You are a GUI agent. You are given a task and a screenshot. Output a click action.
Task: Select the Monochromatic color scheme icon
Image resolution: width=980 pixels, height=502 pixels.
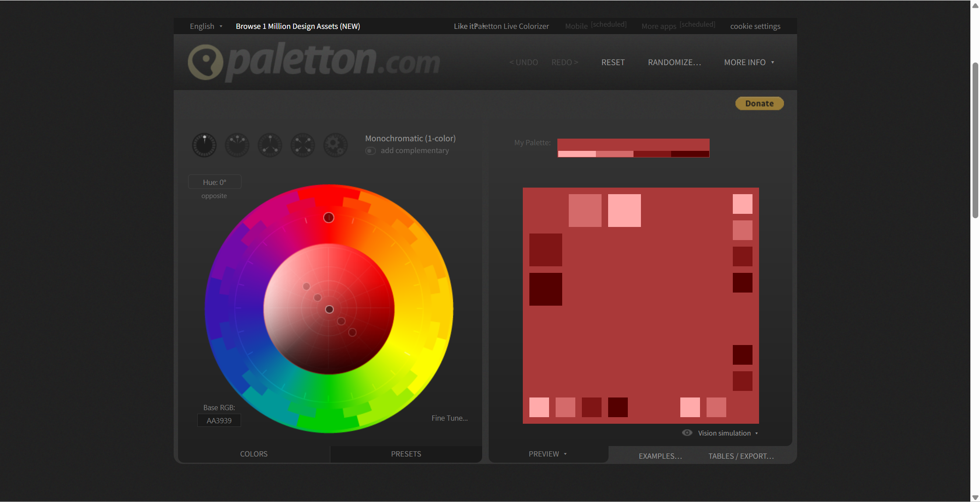tap(204, 145)
